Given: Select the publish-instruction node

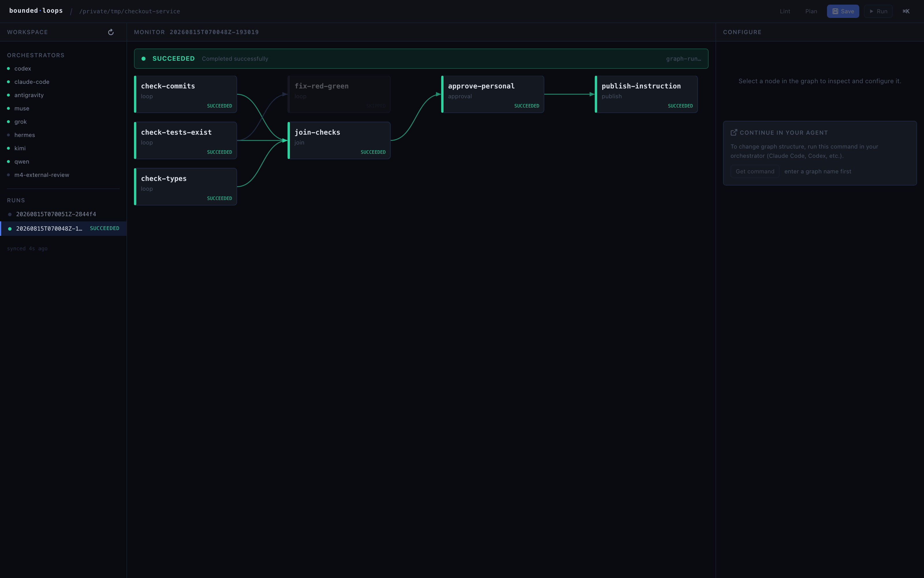Looking at the screenshot, I should [646, 95].
